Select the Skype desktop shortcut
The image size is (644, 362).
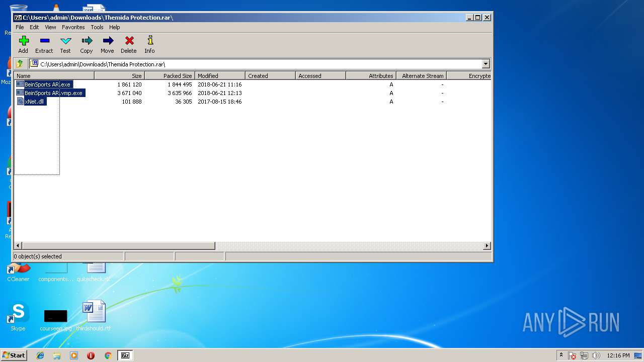[18, 316]
